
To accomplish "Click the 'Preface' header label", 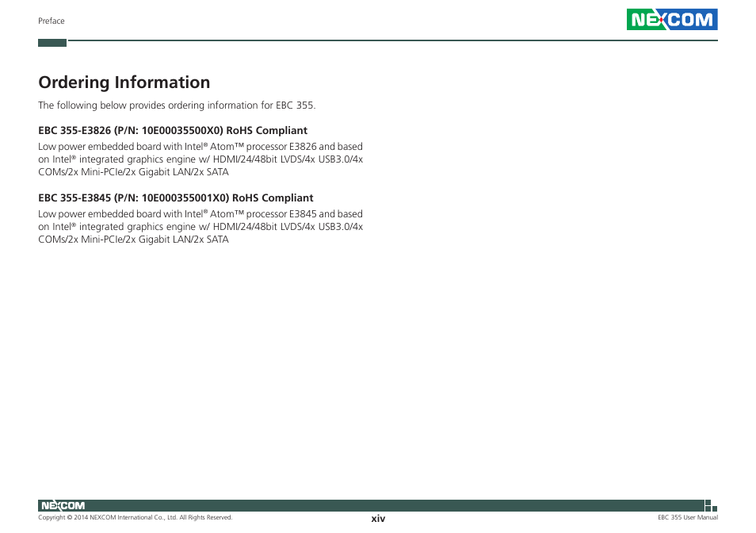I will pos(51,21).
